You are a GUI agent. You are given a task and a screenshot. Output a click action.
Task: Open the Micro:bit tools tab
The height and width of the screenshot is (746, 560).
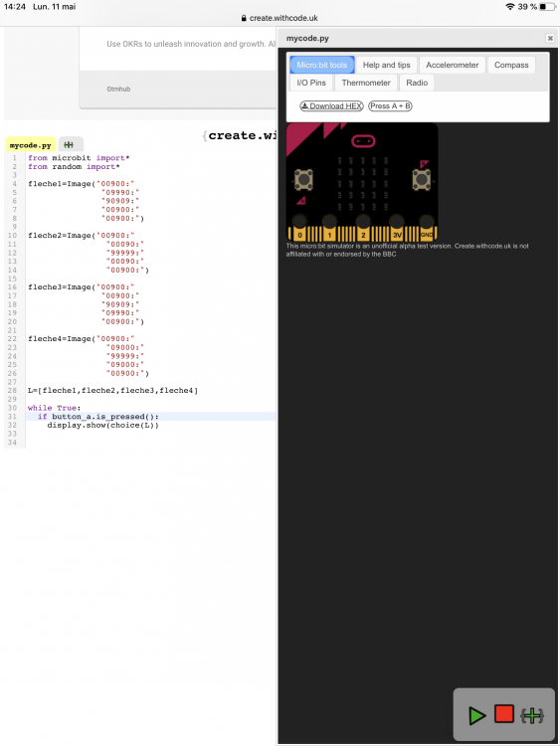point(322,65)
